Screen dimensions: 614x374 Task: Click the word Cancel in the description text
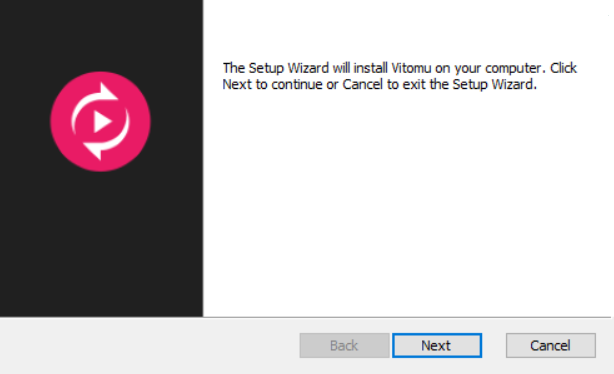(x=363, y=85)
